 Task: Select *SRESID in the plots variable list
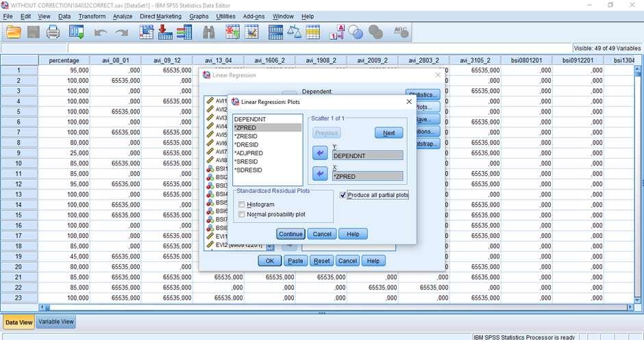(267, 161)
